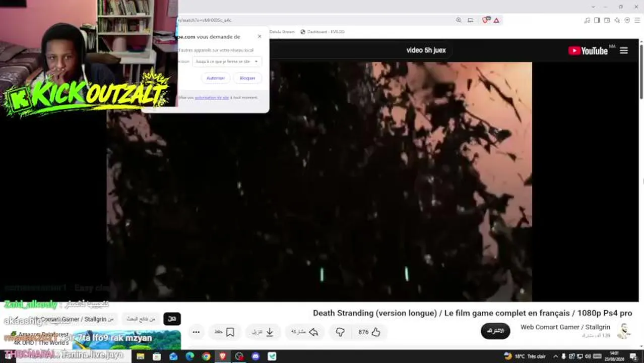Screen dimensions: 644x363
Task: Select the black 'all' filter chip
Action: pyautogui.click(x=172, y=319)
